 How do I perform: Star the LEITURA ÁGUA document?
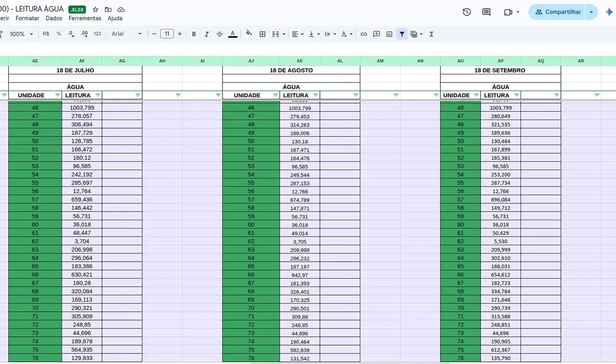click(95, 10)
